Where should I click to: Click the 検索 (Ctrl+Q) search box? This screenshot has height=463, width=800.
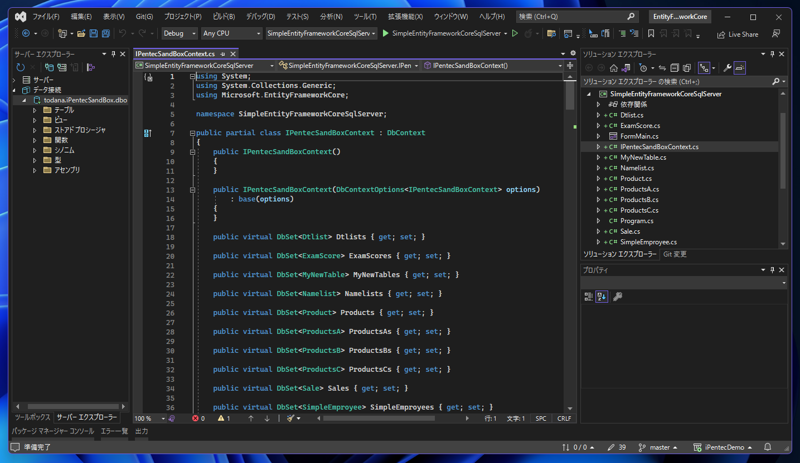click(577, 16)
